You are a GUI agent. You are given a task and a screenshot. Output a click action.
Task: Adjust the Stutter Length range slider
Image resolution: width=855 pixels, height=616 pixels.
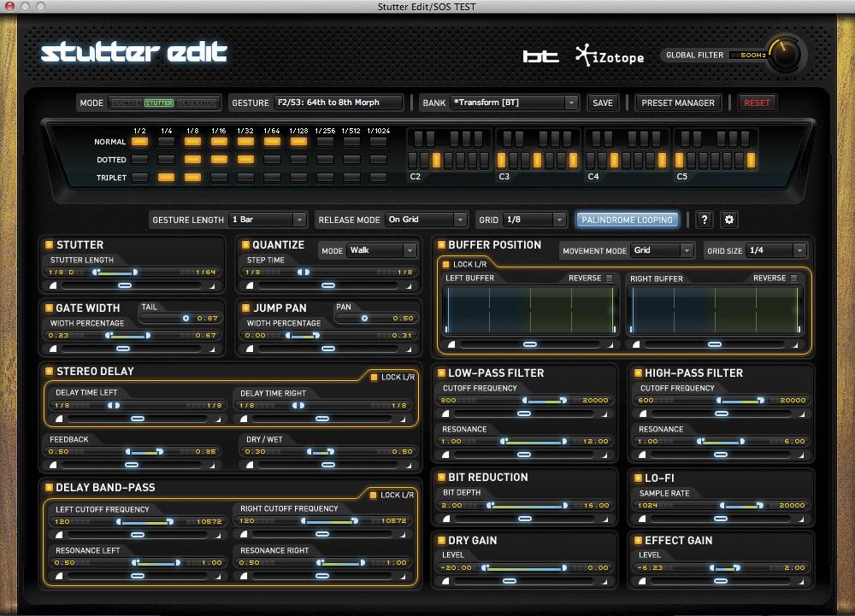(115, 272)
